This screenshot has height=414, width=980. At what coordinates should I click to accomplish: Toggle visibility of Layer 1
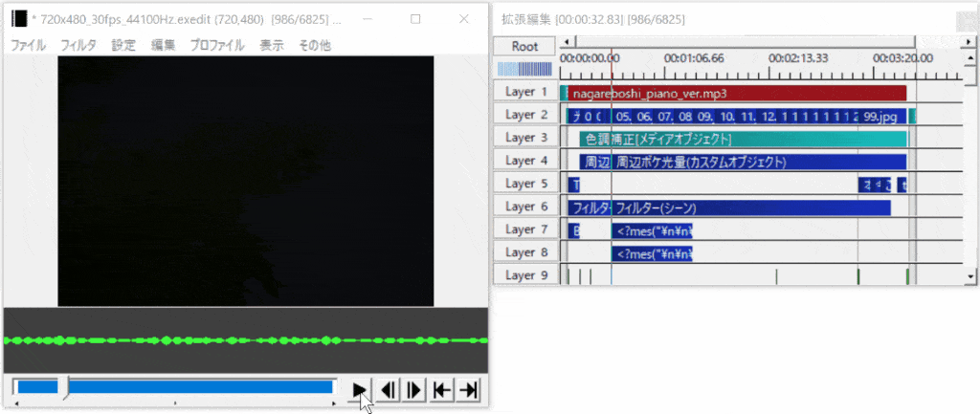point(524,92)
